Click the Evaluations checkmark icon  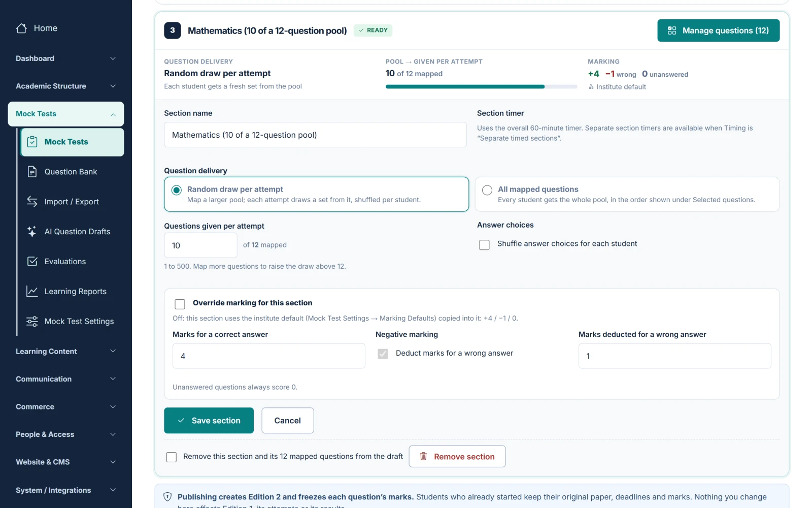pos(32,262)
